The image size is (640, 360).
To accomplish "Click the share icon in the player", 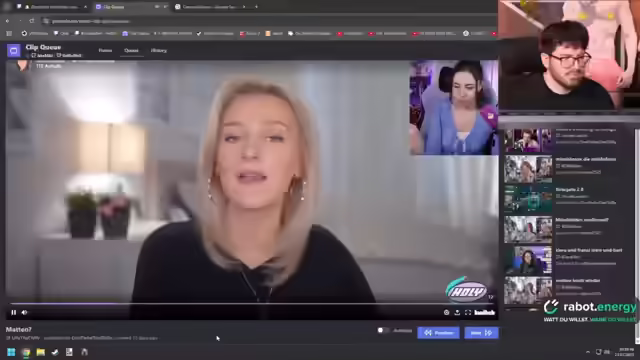I will coord(457,313).
